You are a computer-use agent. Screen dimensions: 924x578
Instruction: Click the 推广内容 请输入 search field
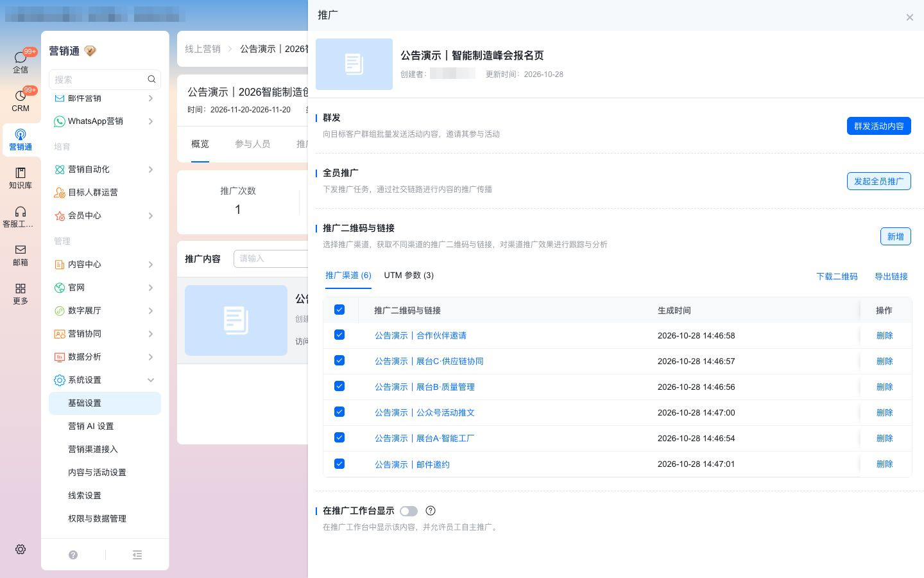[x=271, y=258]
